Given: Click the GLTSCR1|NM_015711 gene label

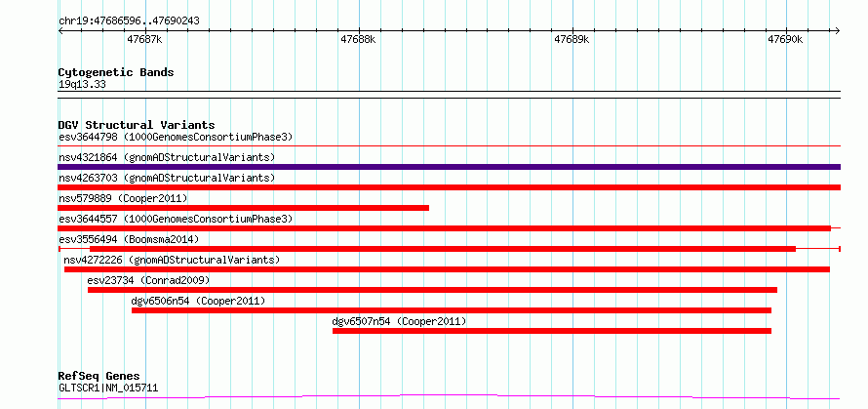Looking at the screenshot, I should [108, 388].
